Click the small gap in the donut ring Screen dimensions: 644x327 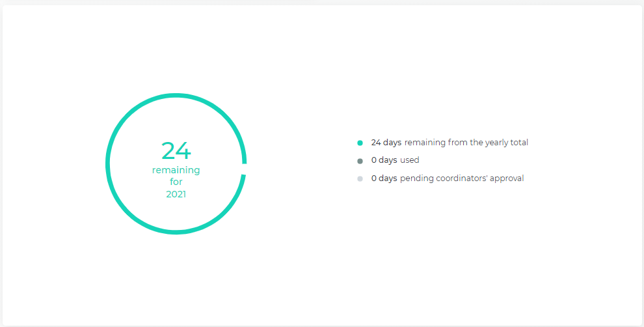click(245, 169)
